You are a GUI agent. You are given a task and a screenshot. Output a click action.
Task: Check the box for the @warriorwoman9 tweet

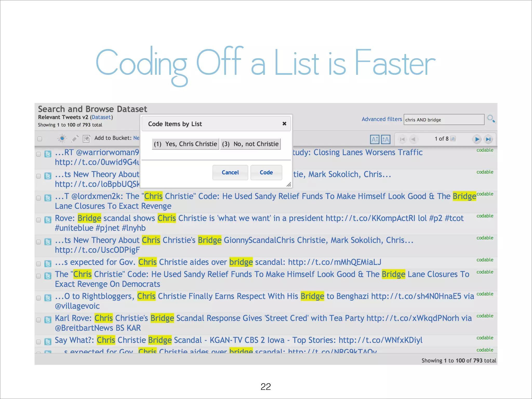click(38, 154)
